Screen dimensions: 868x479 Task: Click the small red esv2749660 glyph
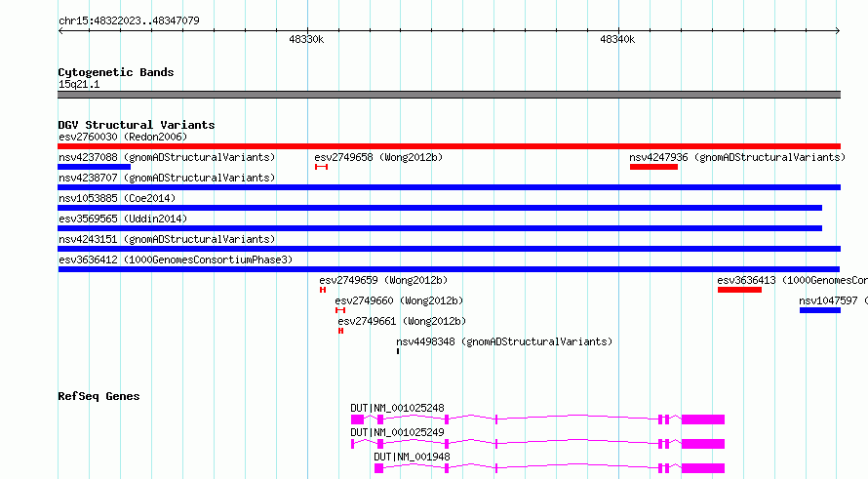tap(340, 310)
